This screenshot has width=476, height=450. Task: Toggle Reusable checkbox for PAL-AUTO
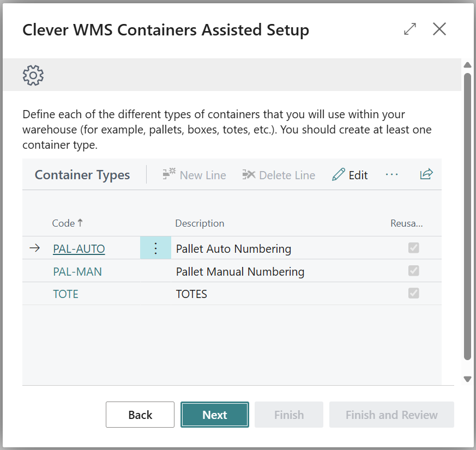click(x=414, y=248)
